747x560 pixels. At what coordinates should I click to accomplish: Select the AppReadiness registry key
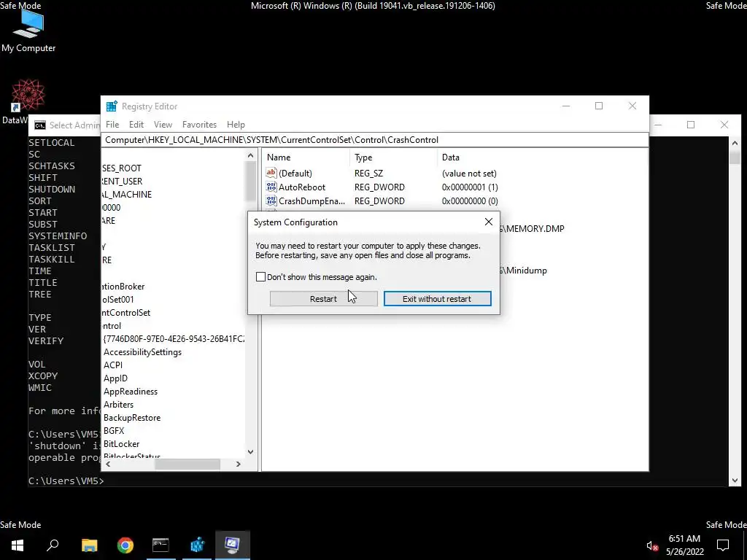tap(131, 392)
